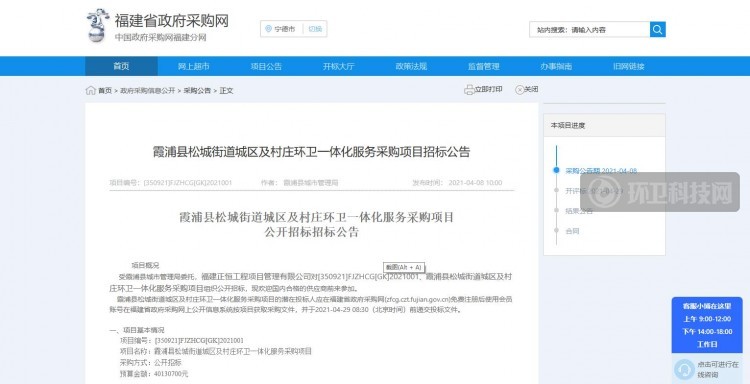Click the 上午 9:00-12:00 service hours
This screenshot has width=750, height=384.
pos(707,319)
